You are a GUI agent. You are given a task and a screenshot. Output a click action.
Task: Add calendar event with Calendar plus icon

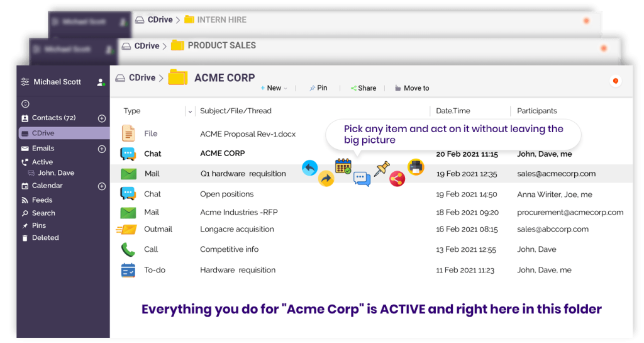point(102,186)
